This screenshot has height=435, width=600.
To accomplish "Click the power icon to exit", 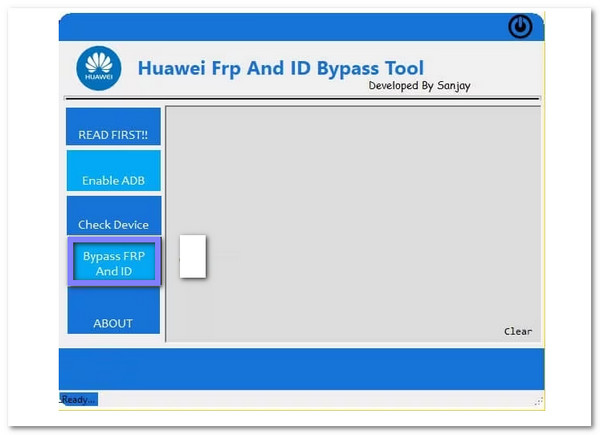I will [x=520, y=27].
